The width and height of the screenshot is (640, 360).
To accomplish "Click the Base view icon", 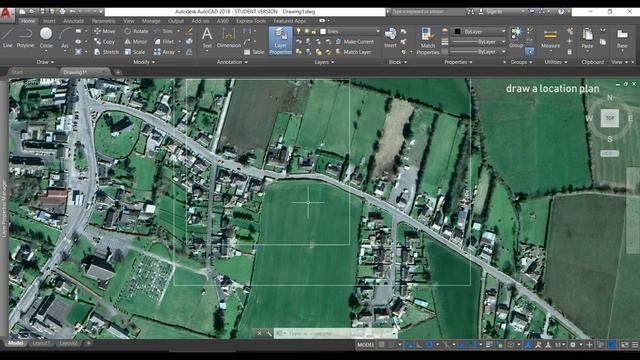I will tap(622, 38).
